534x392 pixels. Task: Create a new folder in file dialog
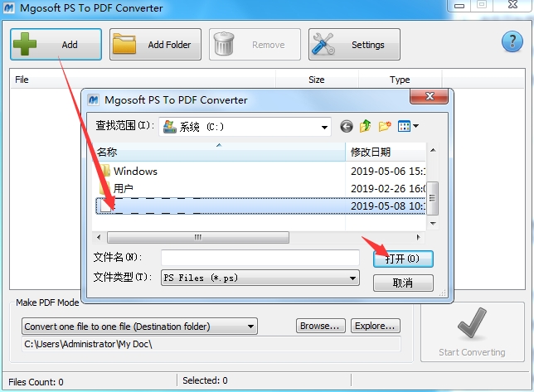385,126
